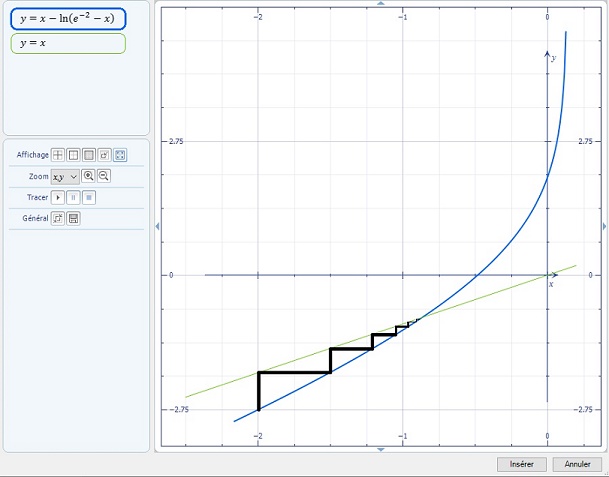
Task: Select the y = x equation entry
Action: tap(67, 43)
